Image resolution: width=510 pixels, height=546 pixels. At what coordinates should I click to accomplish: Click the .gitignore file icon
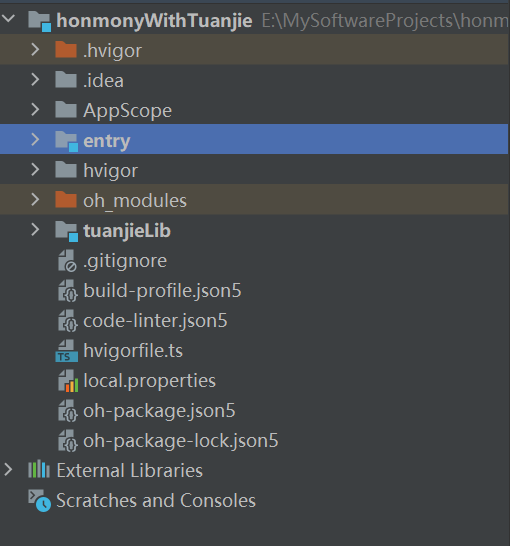pyautogui.click(x=67, y=260)
